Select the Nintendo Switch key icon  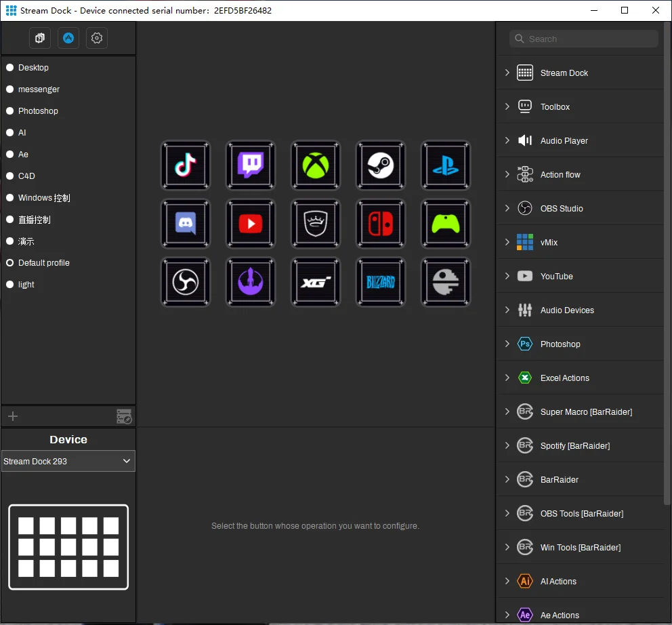[x=380, y=224]
